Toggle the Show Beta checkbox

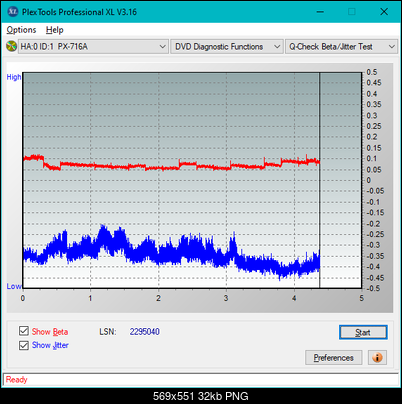(x=24, y=331)
